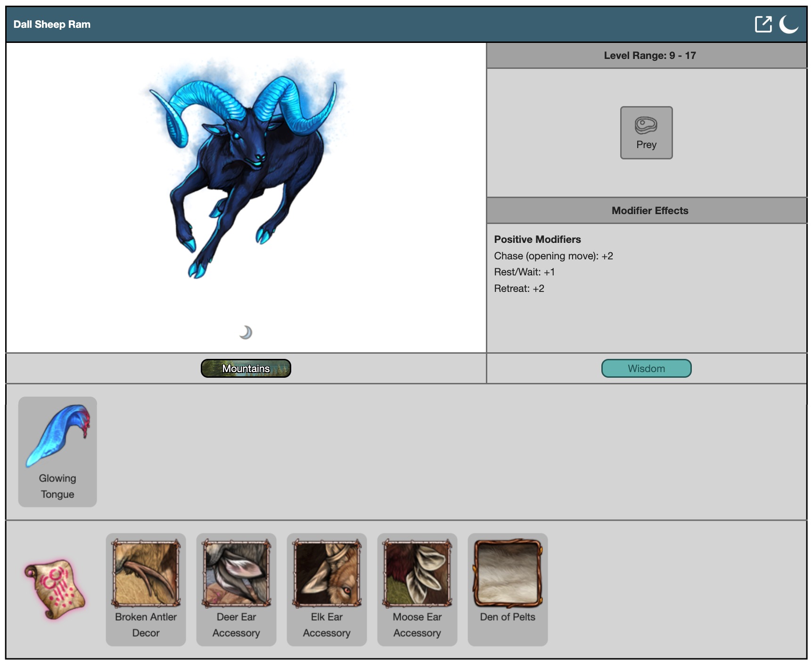Click the pink crafting scroll icon
The width and height of the screenshot is (812, 664).
(55, 589)
